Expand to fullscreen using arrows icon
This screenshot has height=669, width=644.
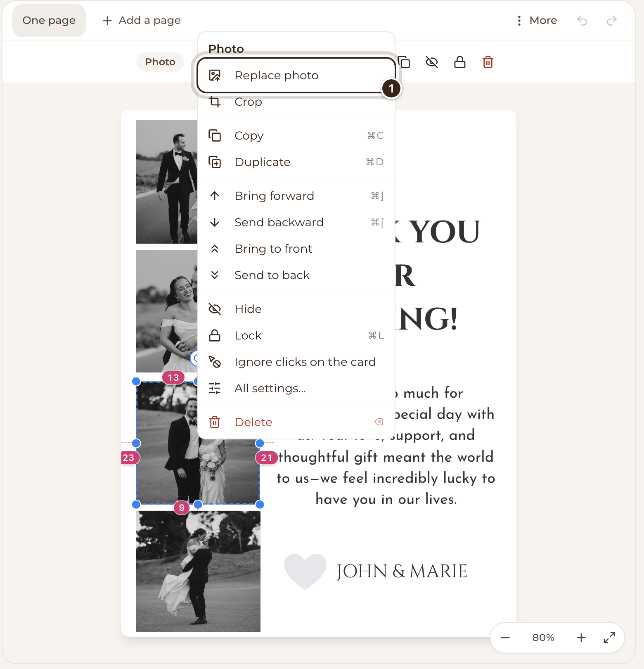(609, 638)
